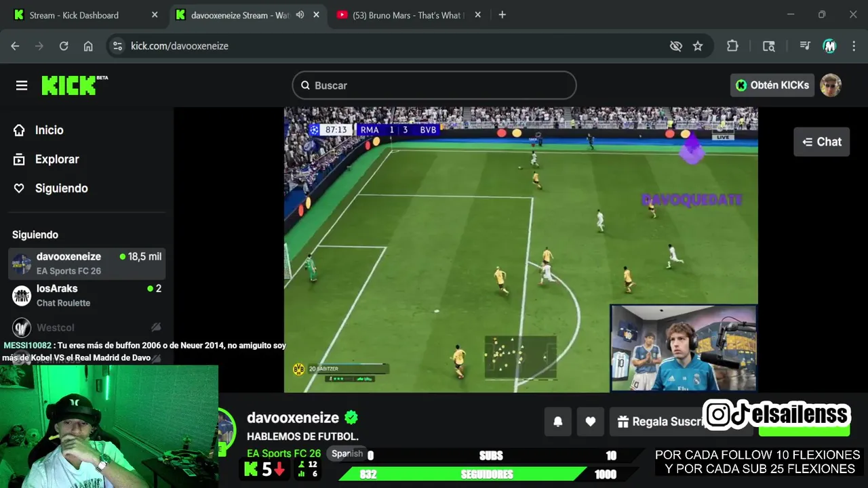Click the Buscar search field

434,85
